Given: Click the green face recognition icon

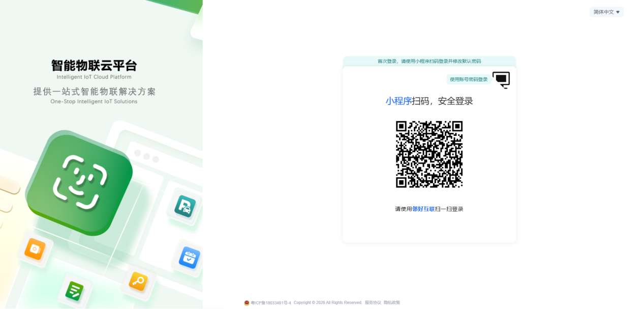Looking at the screenshot, I should tap(79, 183).
